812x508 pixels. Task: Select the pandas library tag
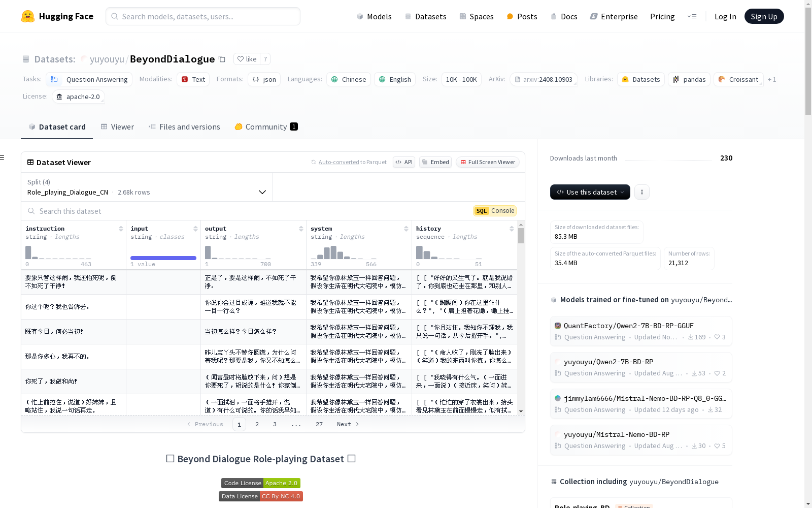pos(689,79)
